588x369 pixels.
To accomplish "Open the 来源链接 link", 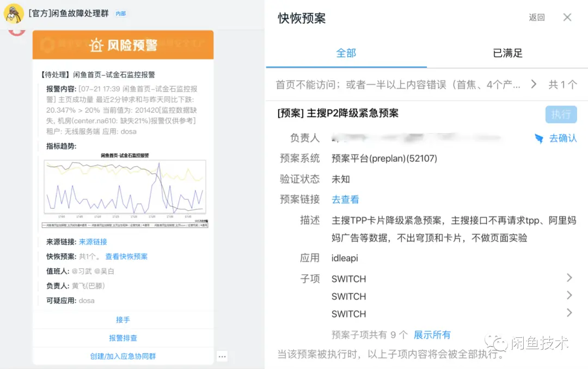I will [x=93, y=242].
